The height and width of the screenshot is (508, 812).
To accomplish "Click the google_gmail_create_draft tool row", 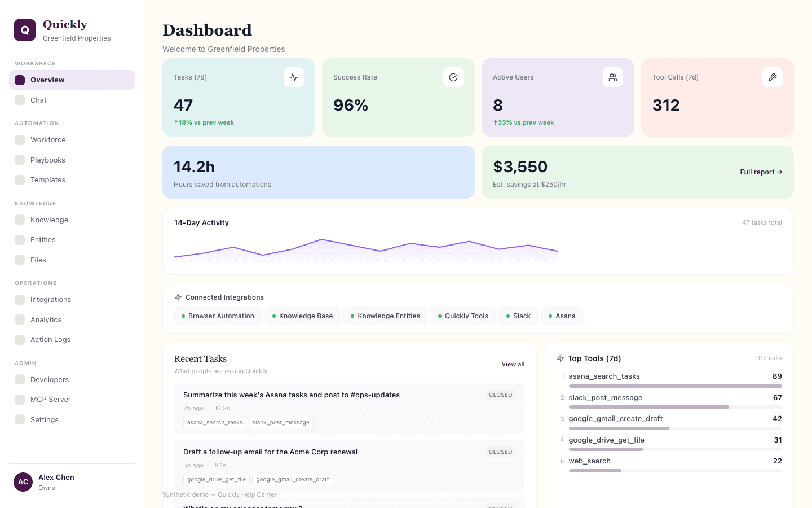I will click(x=670, y=423).
